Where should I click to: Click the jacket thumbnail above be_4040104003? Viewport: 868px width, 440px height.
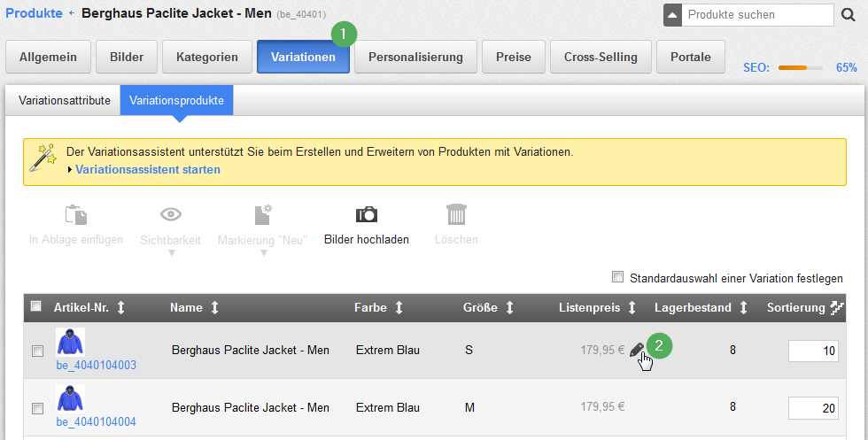point(70,342)
